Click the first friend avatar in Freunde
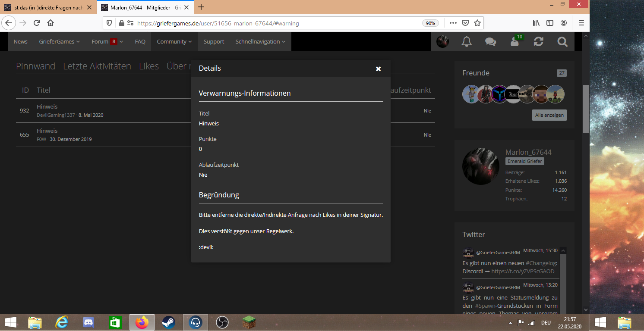The height and width of the screenshot is (331, 644). tap(471, 94)
